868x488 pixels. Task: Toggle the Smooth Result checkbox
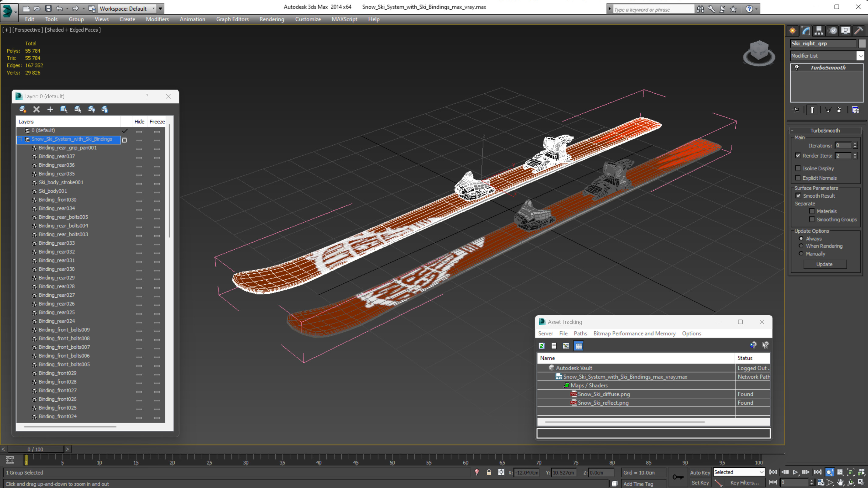tap(798, 196)
